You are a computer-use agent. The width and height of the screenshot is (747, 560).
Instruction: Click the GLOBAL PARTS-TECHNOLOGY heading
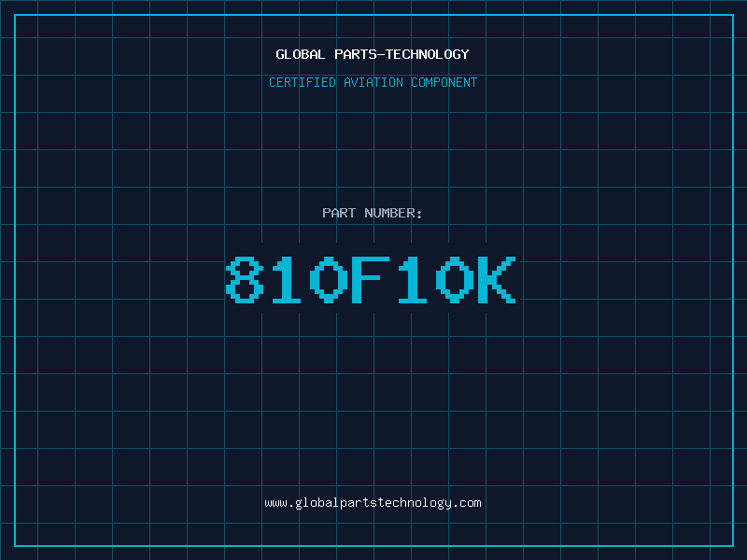(x=373, y=54)
